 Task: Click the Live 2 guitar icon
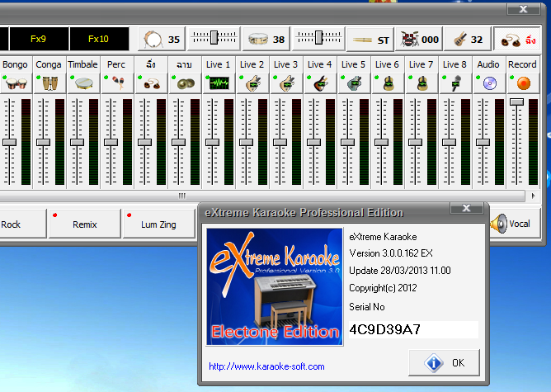pos(252,83)
